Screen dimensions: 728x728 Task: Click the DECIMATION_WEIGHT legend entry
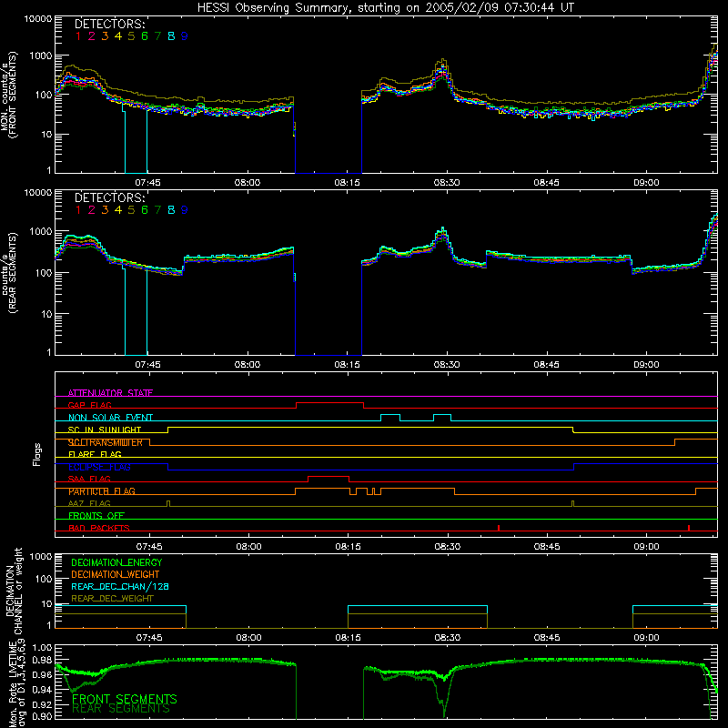[x=116, y=575]
